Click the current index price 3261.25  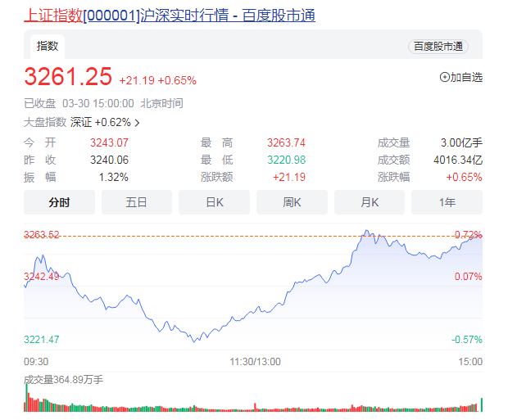click(x=68, y=77)
